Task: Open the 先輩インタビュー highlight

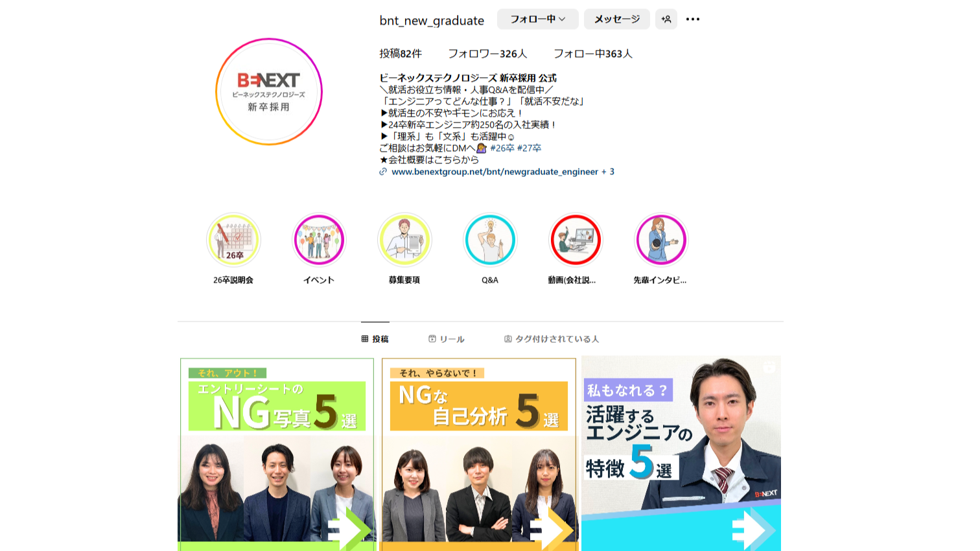Action: [660, 240]
